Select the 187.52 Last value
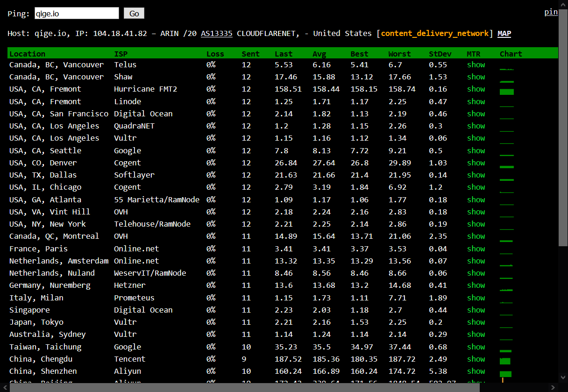Image resolution: width=568 pixels, height=392 pixels. point(288,359)
